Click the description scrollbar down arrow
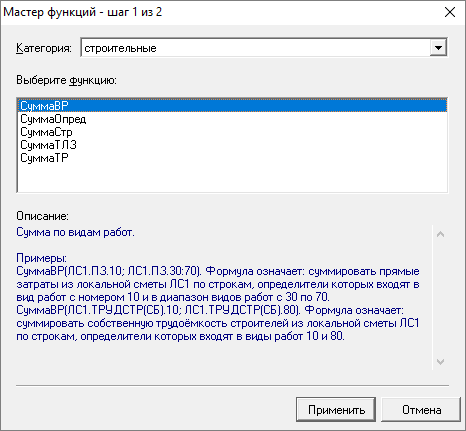Image resolution: width=466 pixels, height=431 pixels. tap(440, 362)
